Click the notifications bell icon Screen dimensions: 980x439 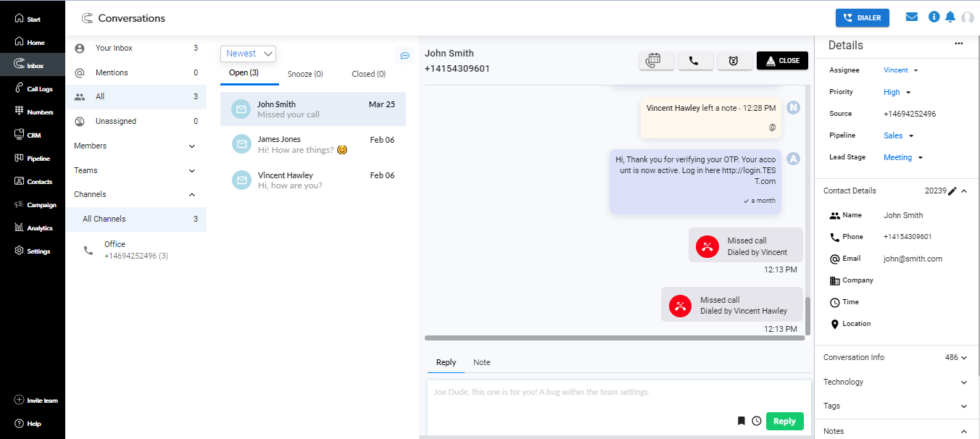click(950, 17)
